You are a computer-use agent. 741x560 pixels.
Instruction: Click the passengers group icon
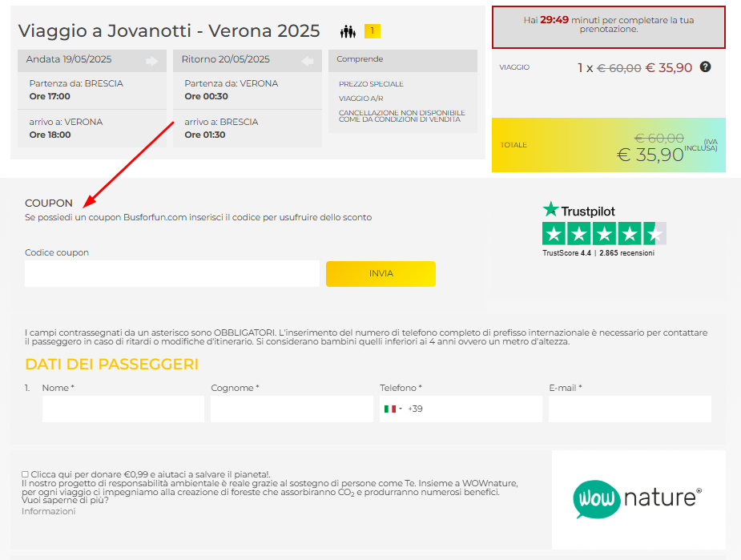click(x=348, y=30)
